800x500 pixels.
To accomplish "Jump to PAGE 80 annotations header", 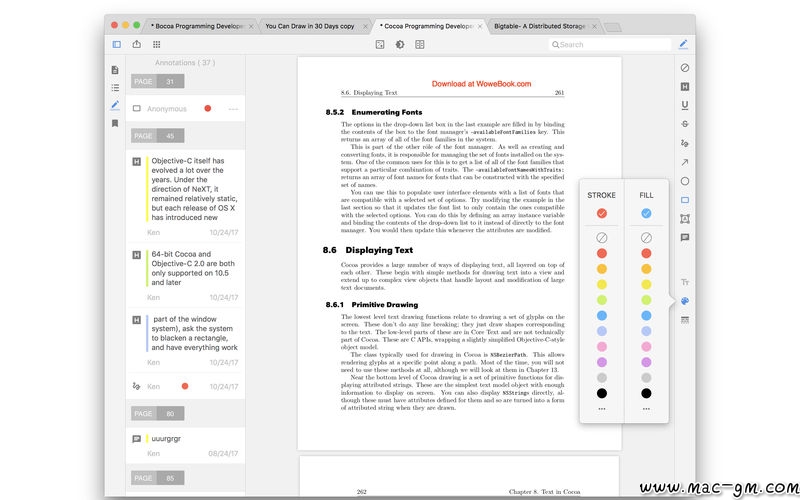I will coord(158,413).
